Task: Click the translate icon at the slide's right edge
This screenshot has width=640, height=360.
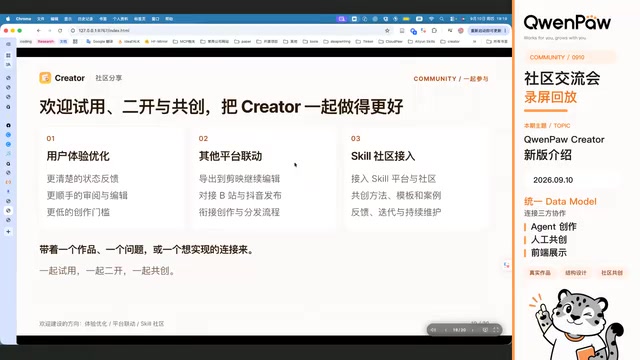Action: tap(507, 265)
